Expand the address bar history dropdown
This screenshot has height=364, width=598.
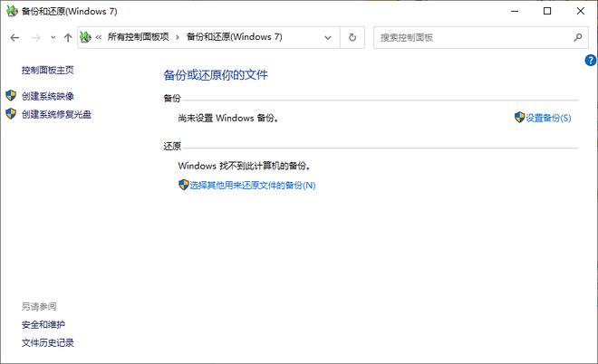pos(328,37)
